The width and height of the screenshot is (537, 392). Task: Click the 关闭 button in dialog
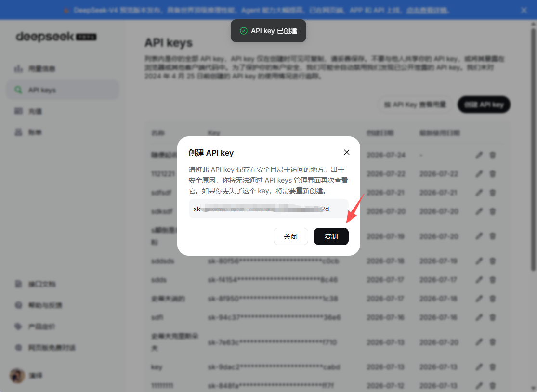click(x=290, y=236)
